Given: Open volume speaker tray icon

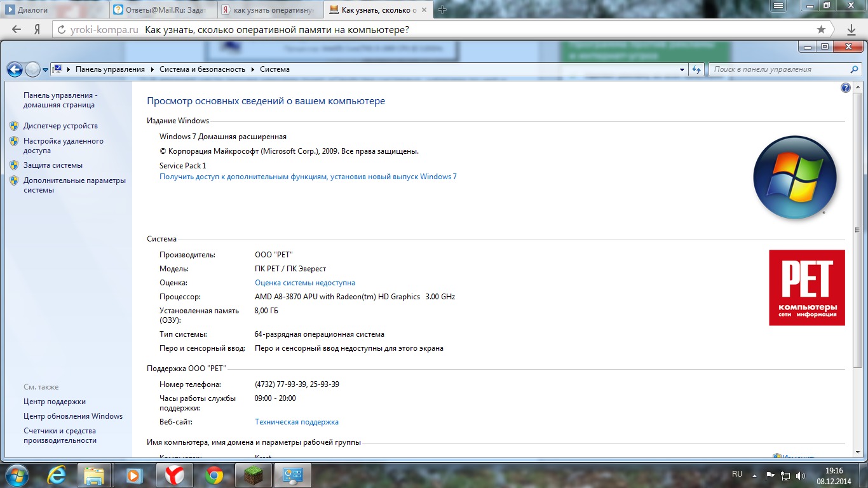Looking at the screenshot, I should [x=801, y=475].
